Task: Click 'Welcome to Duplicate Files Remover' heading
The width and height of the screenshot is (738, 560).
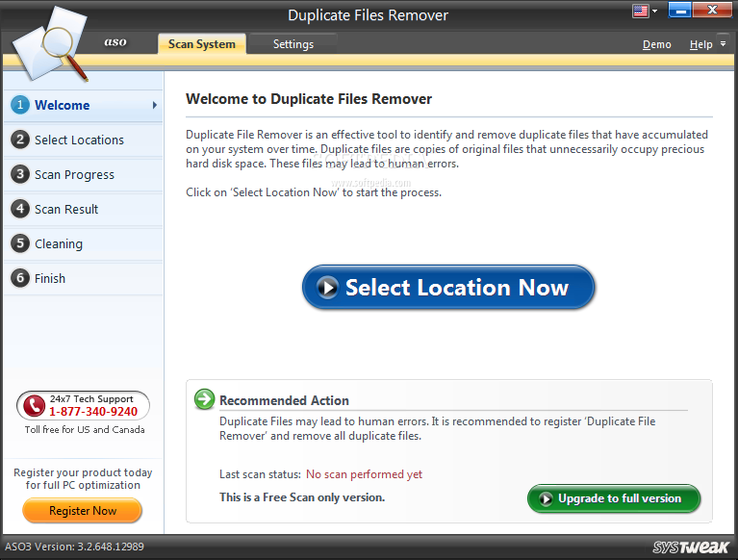Action: 309,99
